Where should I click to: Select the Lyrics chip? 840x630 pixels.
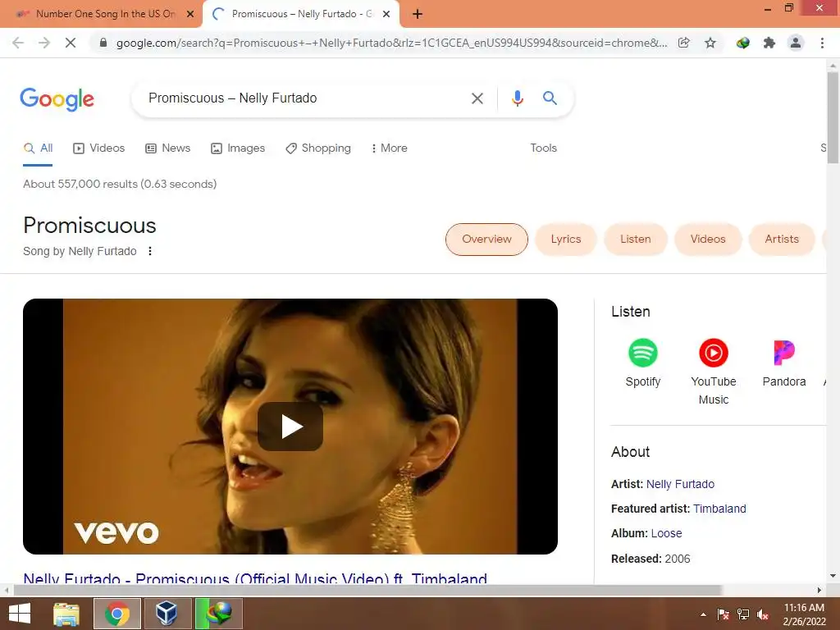(566, 240)
